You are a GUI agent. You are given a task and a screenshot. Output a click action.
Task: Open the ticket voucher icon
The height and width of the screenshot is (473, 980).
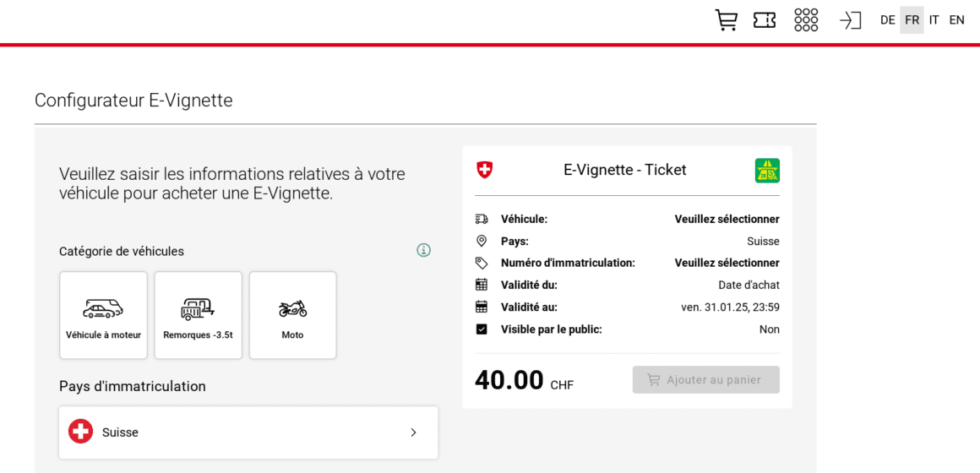point(765,20)
